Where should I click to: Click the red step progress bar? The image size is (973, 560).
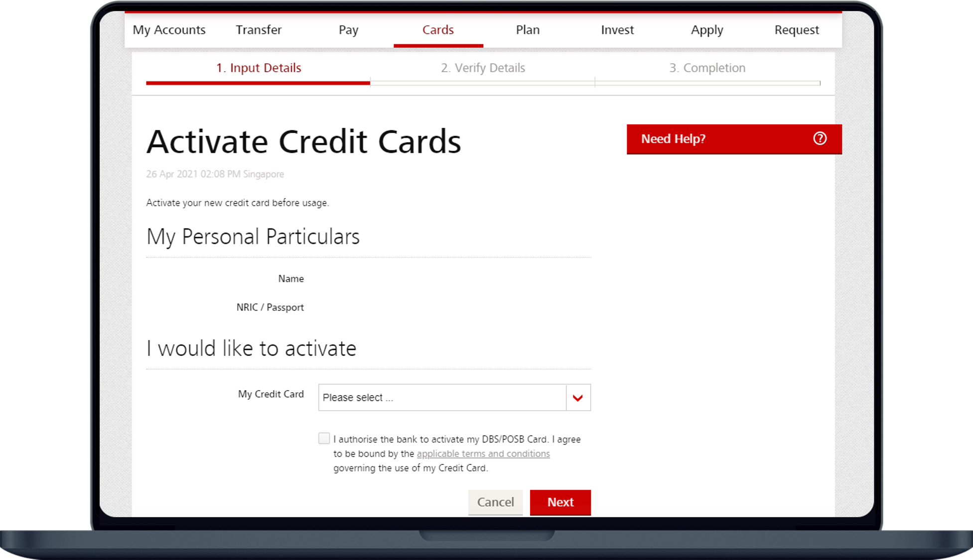click(258, 83)
